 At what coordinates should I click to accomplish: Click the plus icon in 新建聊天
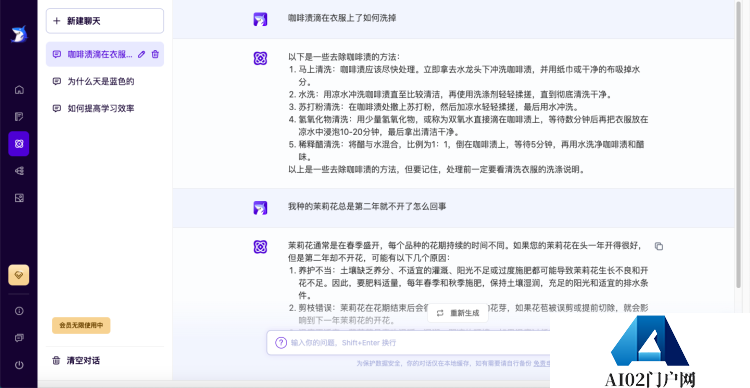click(x=56, y=21)
